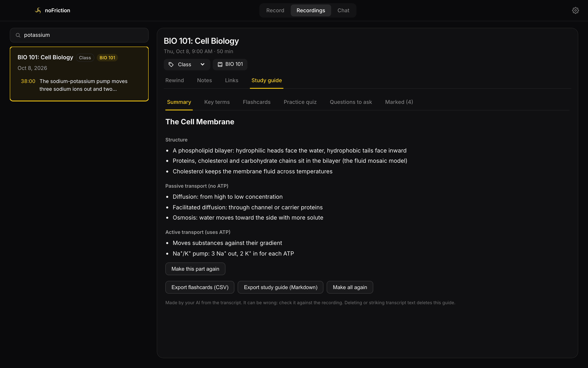Click the BIO 101: Cell Biology page title
The image size is (588, 368).
pyautogui.click(x=201, y=41)
